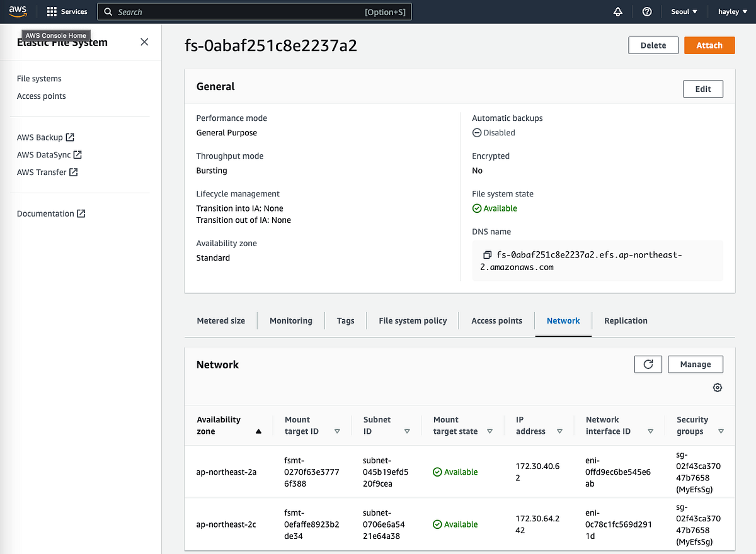Switch to the Metered size tab
Image resolution: width=756 pixels, height=554 pixels.
[220, 320]
